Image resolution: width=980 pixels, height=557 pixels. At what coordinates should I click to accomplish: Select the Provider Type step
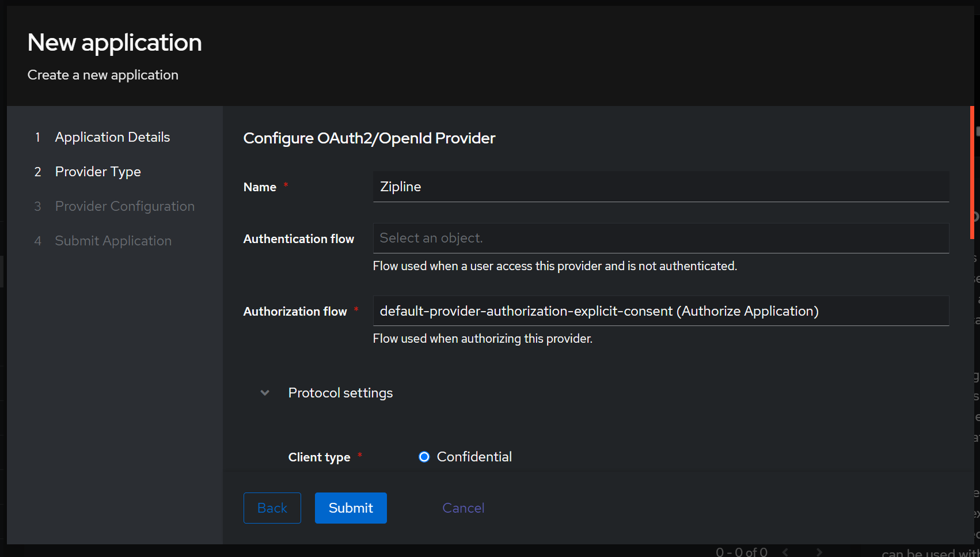pos(98,172)
